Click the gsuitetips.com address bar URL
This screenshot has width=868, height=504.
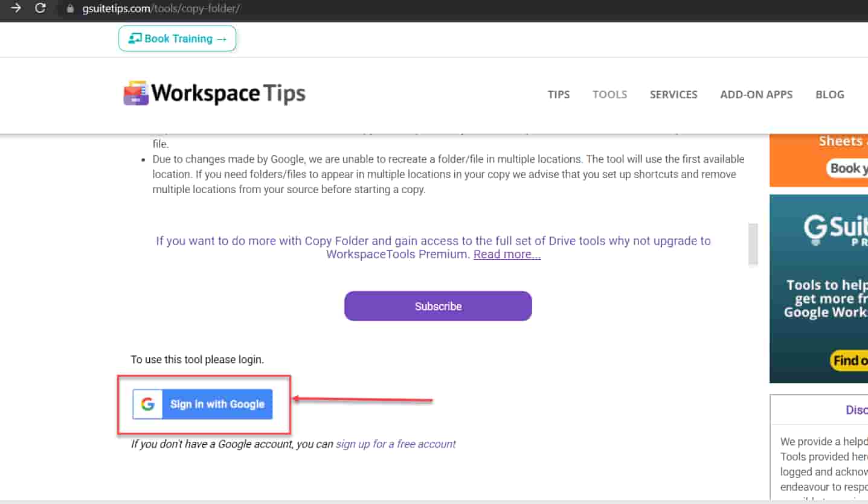click(x=161, y=9)
